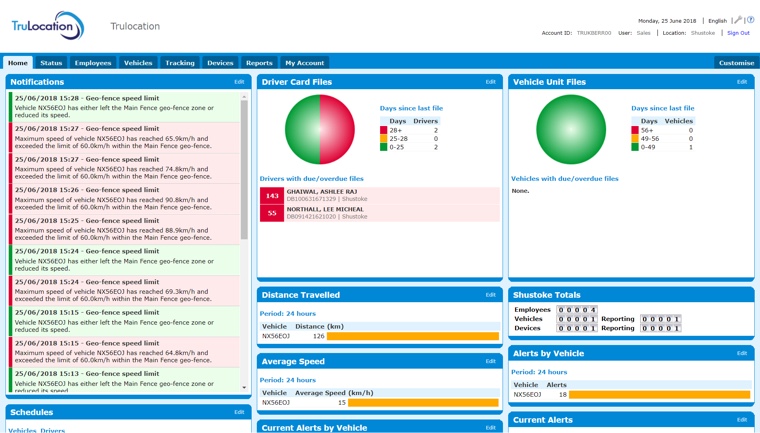Edit the Notifications panel
760x433 pixels.
tap(239, 82)
